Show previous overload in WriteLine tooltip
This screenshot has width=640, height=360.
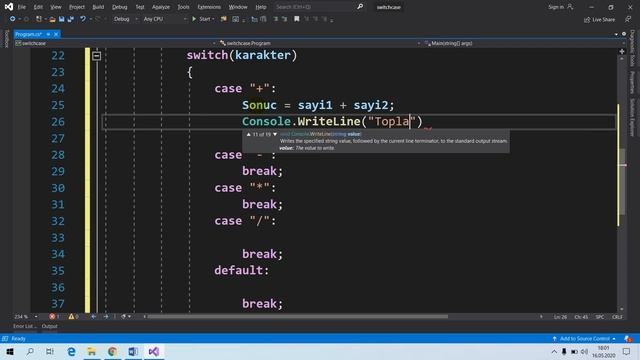click(x=249, y=134)
